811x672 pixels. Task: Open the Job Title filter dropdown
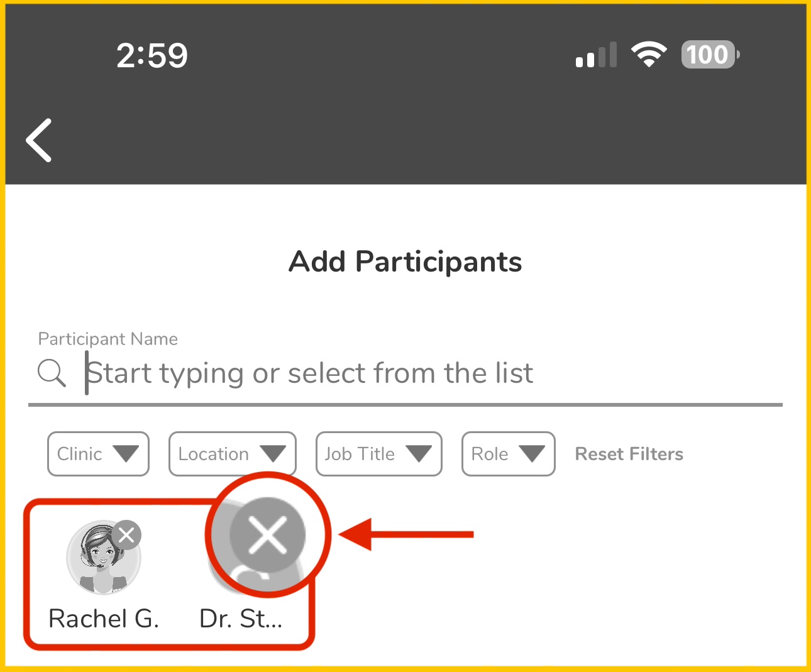point(378,454)
